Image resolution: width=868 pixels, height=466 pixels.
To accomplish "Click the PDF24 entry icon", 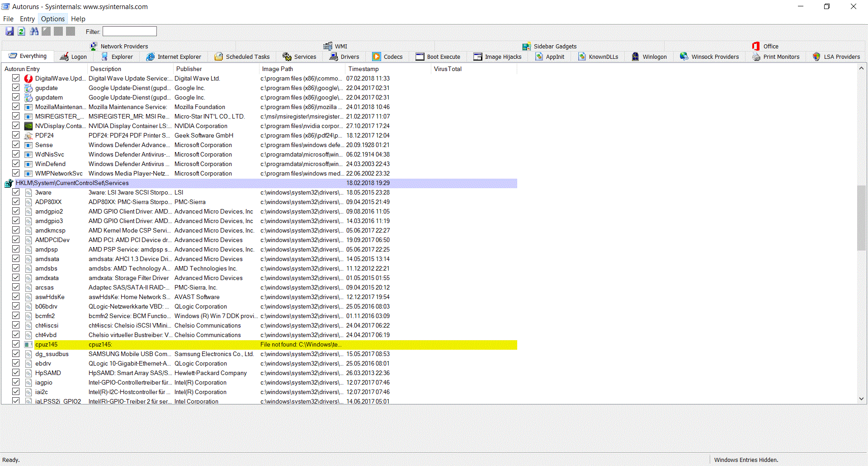I will (28, 136).
